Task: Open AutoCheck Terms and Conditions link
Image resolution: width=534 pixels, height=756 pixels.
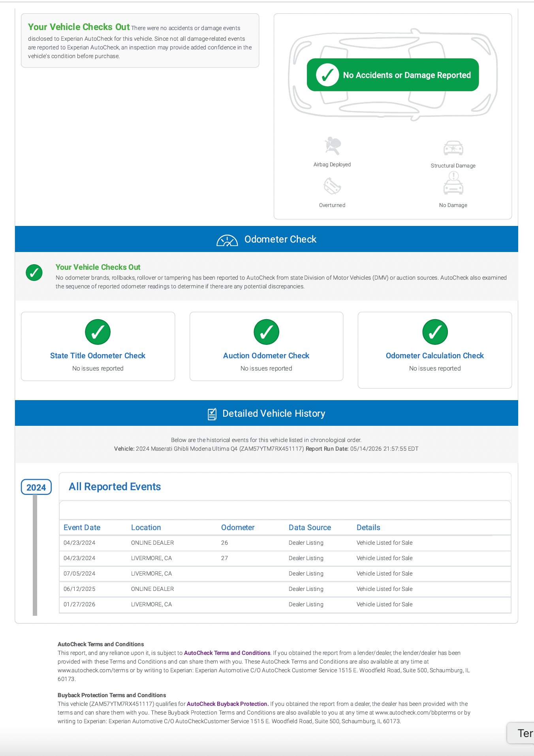Action: [x=227, y=653]
